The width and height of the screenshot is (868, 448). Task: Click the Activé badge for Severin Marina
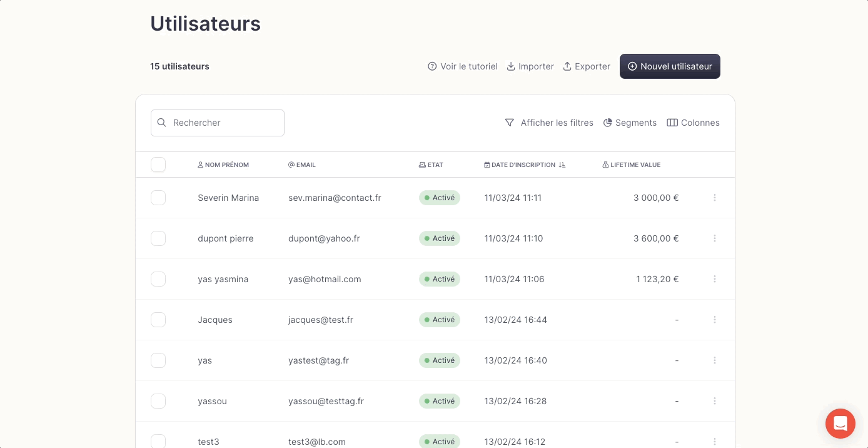(440, 198)
